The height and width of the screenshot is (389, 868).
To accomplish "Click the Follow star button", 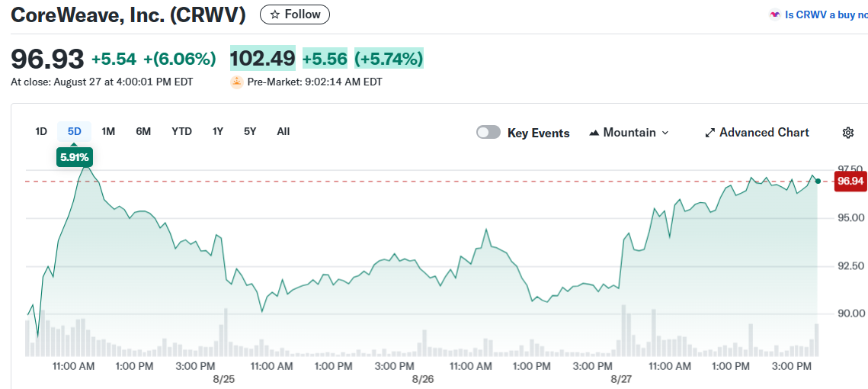I will [x=294, y=14].
